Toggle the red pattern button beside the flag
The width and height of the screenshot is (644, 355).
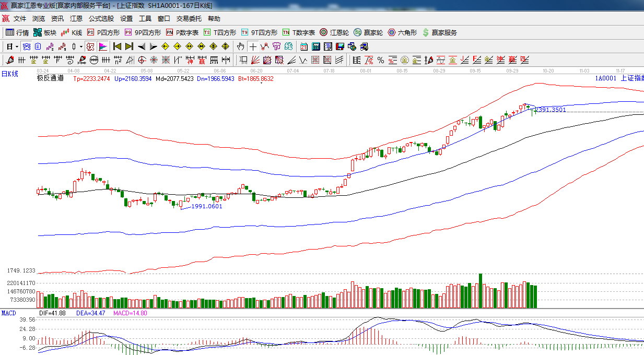coord(90,46)
